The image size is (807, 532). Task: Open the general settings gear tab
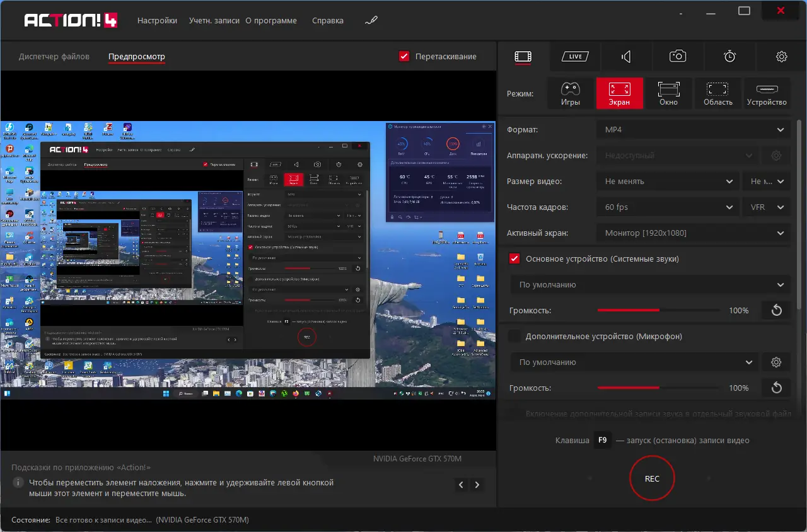pos(781,57)
